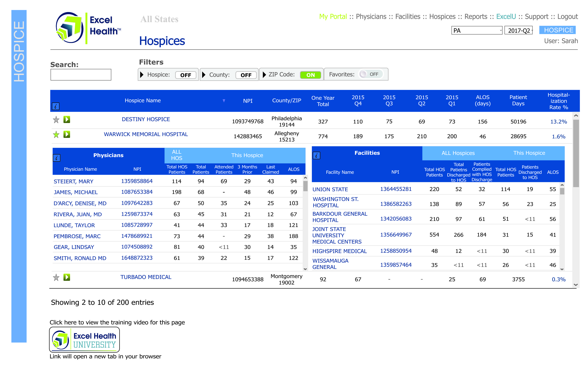Click into the Search text field

coord(81,75)
